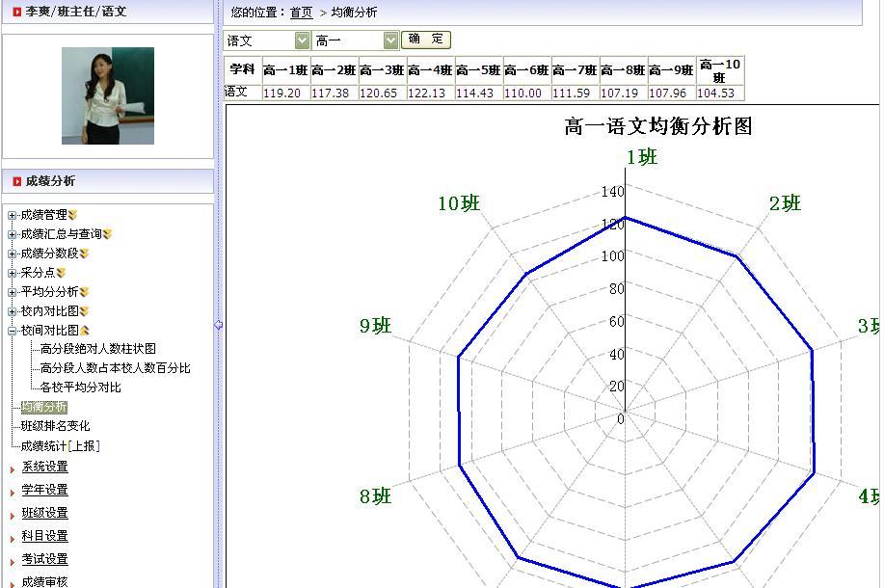Click yellow chevron icon beside 校间对比图

[x=85, y=331]
